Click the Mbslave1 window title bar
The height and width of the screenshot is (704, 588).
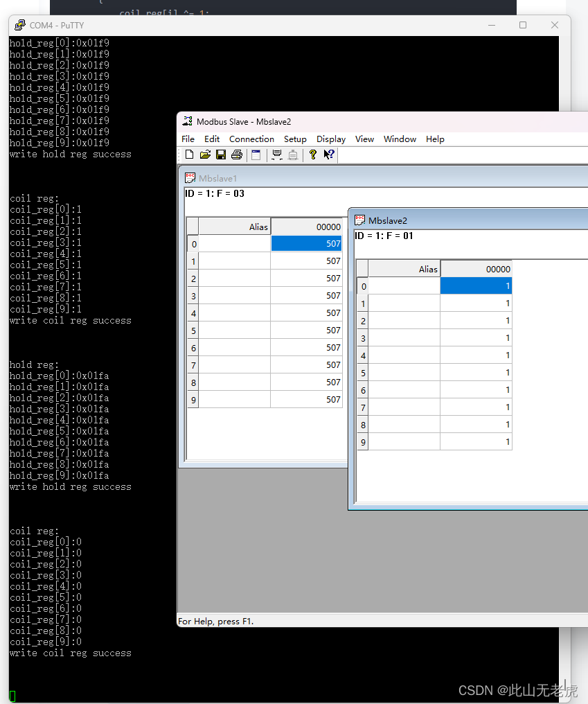tap(242, 178)
